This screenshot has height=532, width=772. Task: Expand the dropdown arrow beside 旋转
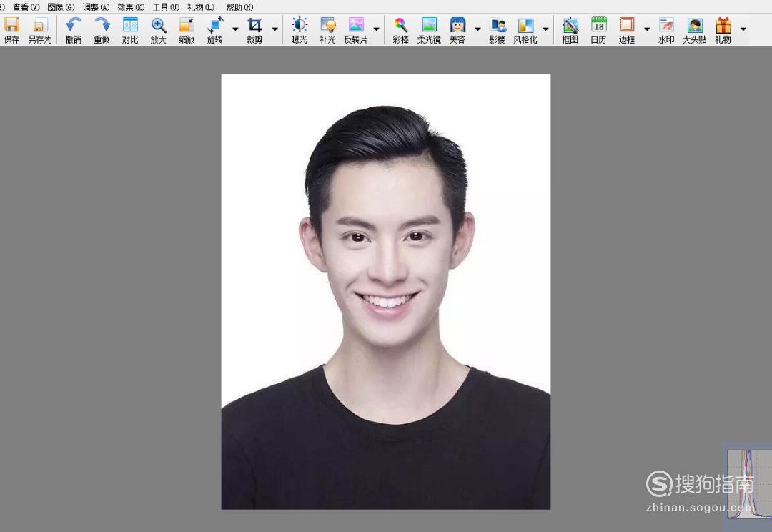pyautogui.click(x=235, y=29)
